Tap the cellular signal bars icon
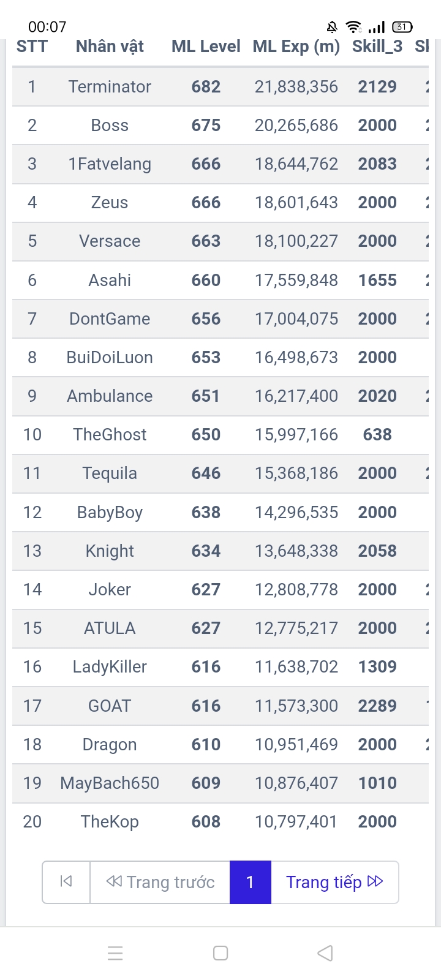 377,27
